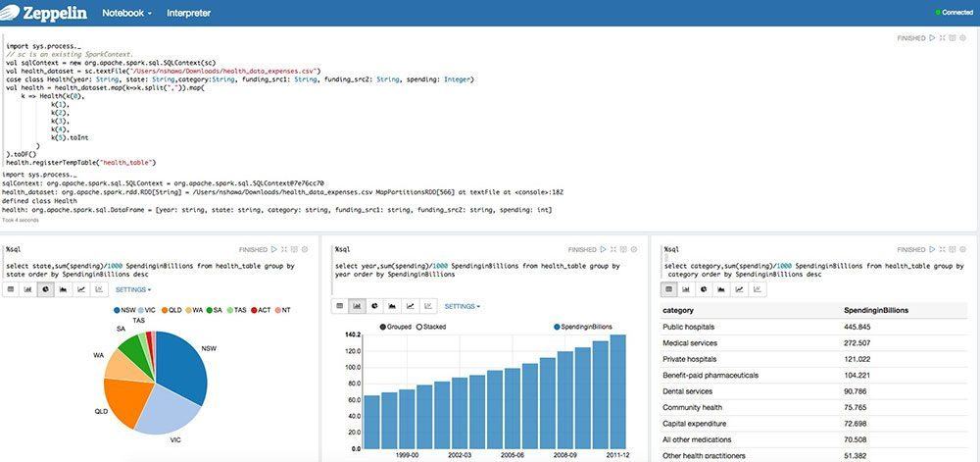Switch state paragraph to bar chart
Screen dimensions: 980x462
28,289
